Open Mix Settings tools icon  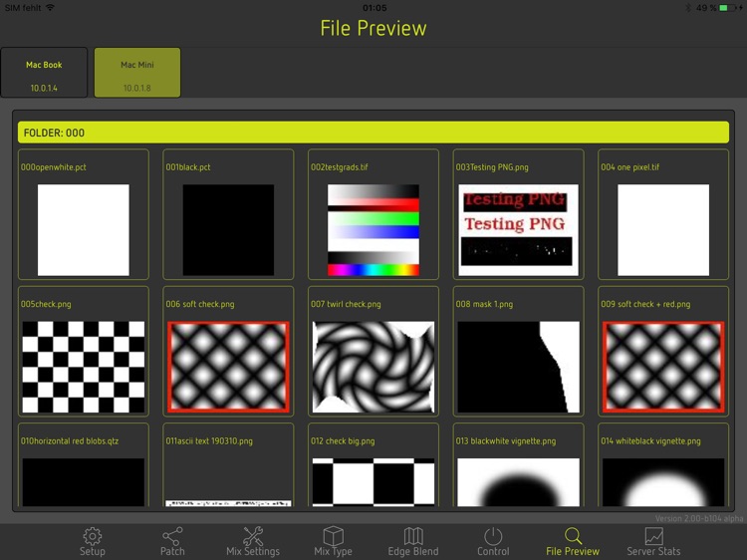[253, 536]
